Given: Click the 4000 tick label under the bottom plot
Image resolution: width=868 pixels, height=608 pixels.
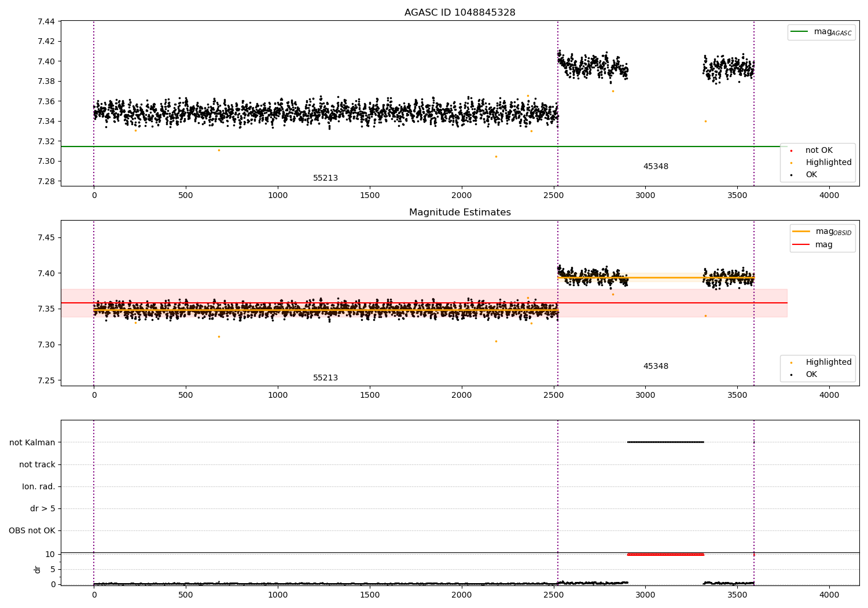Looking at the screenshot, I should (829, 595).
